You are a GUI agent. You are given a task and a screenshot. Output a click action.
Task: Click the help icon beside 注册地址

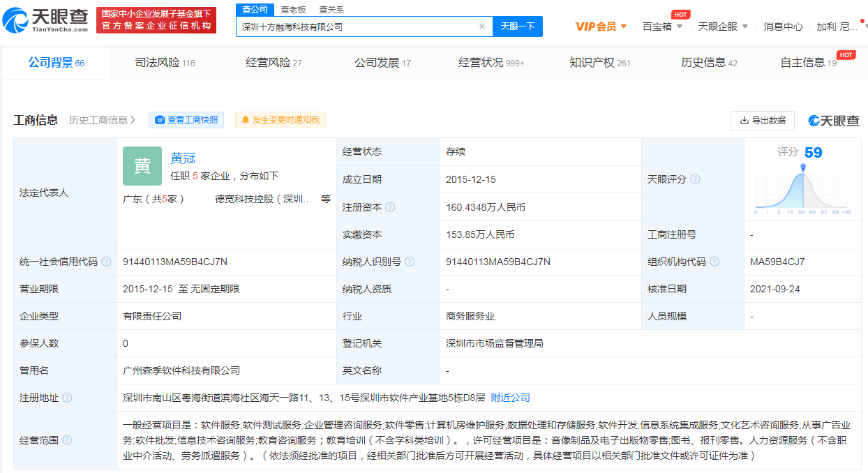click(x=67, y=398)
